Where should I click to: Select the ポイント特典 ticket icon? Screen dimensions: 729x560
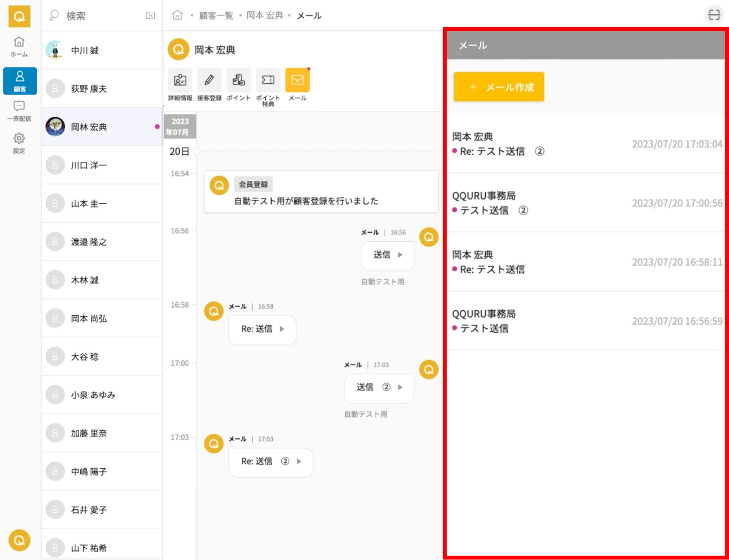coord(268,81)
